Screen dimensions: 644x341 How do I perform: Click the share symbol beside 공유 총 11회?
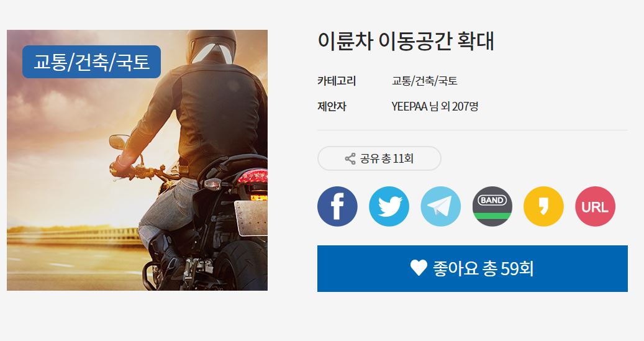tap(350, 158)
